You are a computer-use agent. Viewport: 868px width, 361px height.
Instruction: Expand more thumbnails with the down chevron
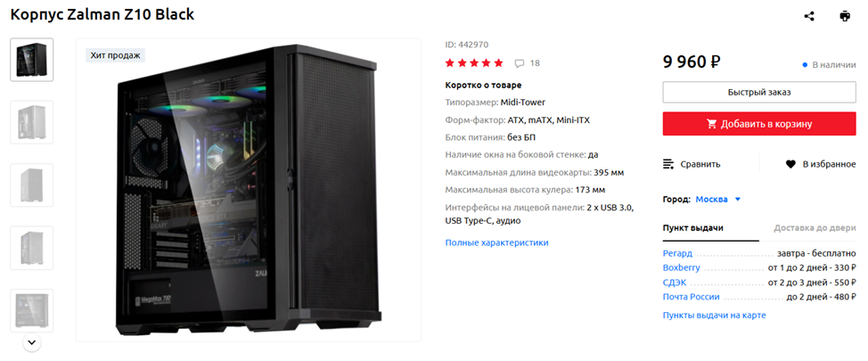[31, 343]
